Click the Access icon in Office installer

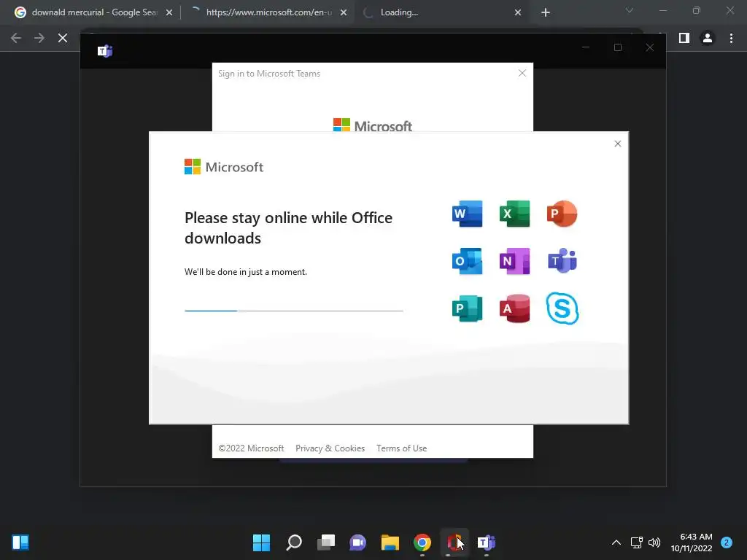[514, 308]
